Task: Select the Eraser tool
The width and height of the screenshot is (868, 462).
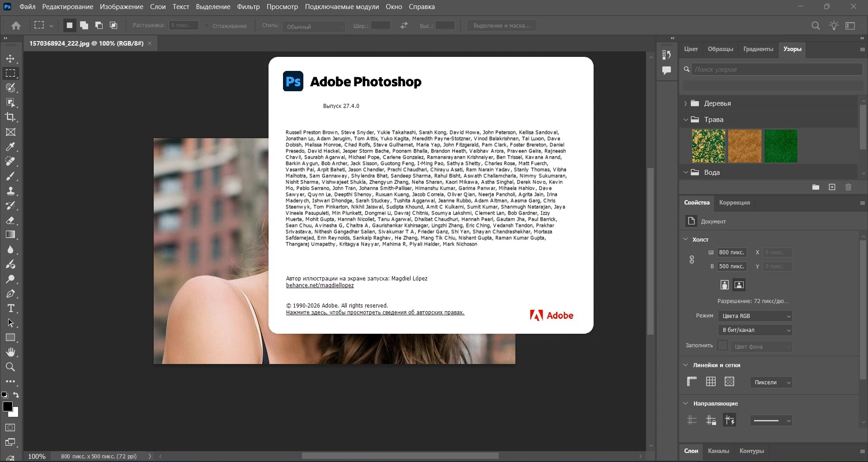Action: (x=10, y=220)
